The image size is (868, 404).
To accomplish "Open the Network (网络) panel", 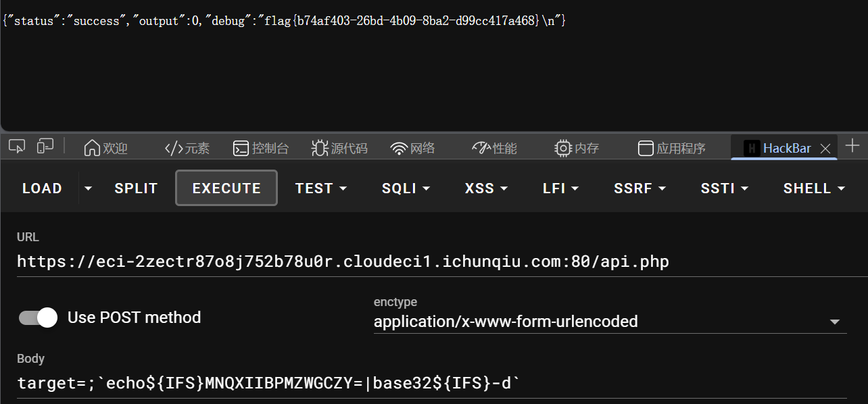I will pos(413,149).
